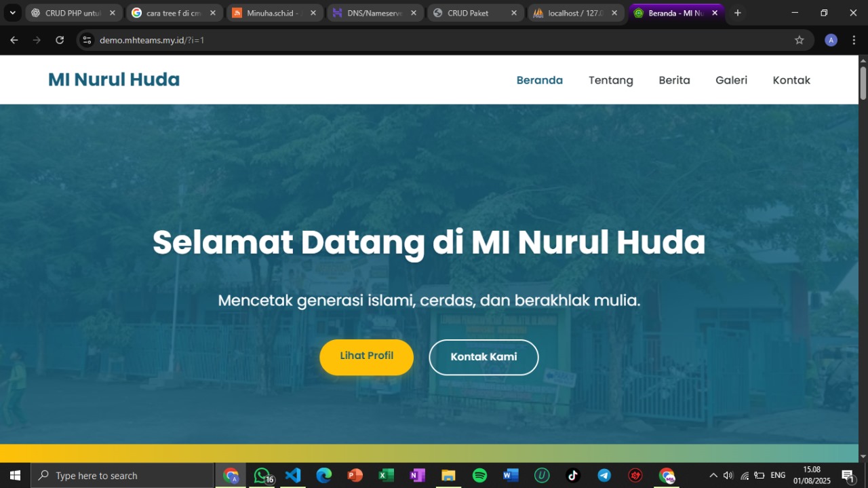The width and height of the screenshot is (868, 488).
Task: Open Microsoft Excel from the taskbar
Action: pyautogui.click(x=385, y=475)
